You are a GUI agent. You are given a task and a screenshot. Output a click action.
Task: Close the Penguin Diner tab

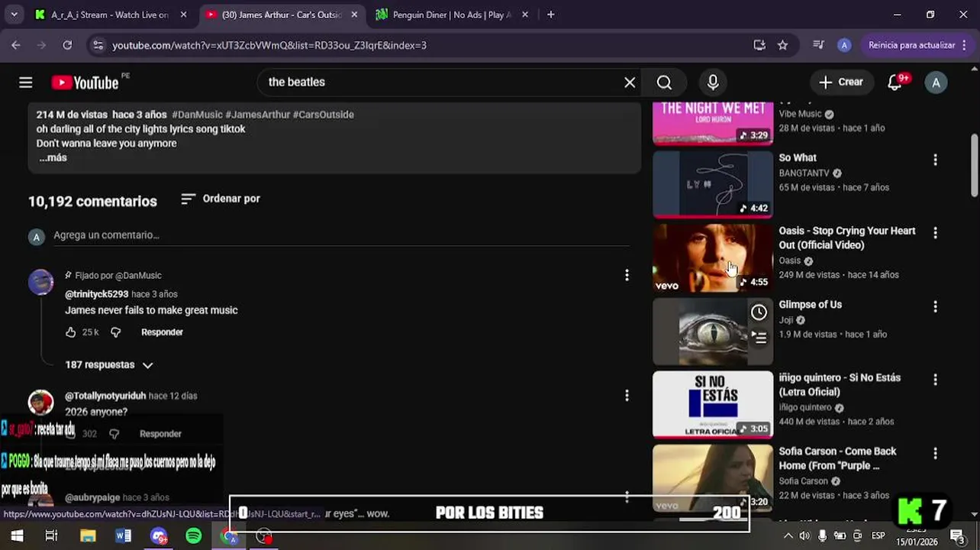pos(524,15)
